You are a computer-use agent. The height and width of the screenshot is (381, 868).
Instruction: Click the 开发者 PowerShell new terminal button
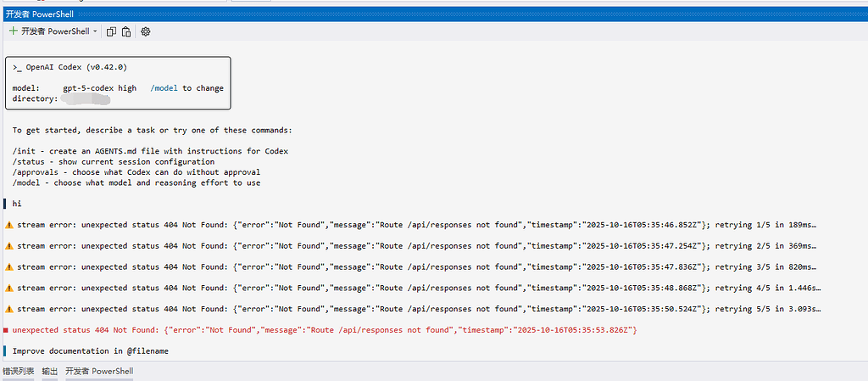coord(49,31)
